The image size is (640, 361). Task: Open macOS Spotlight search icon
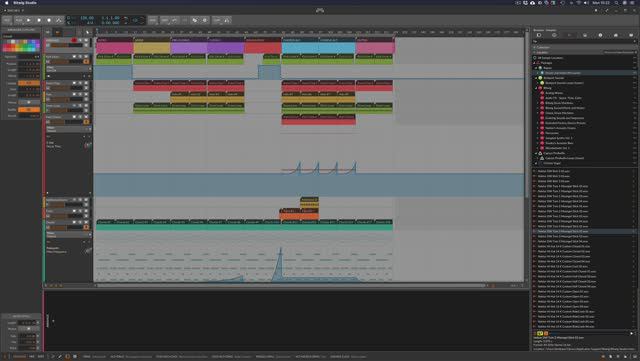pyautogui.click(x=617, y=3)
